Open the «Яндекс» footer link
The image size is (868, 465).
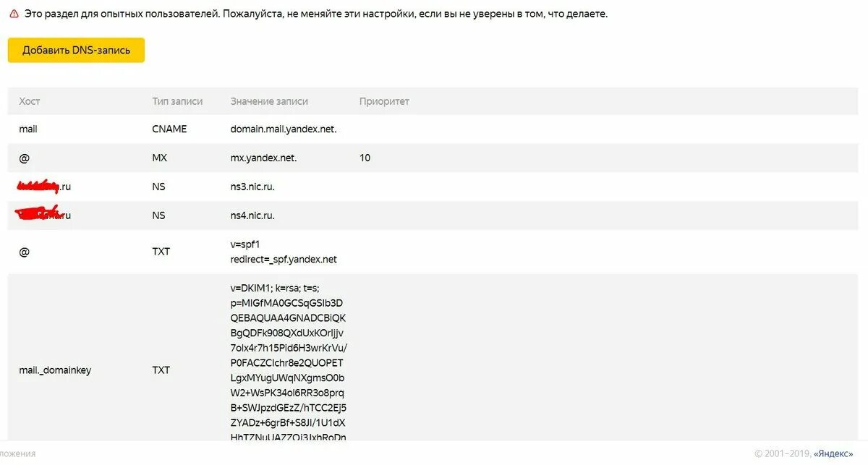coord(833,453)
